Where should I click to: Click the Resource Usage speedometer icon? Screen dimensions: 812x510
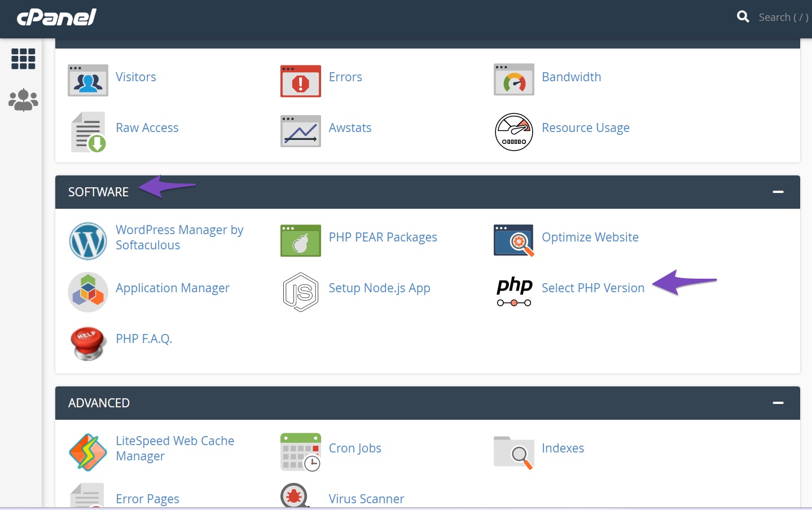coord(514,132)
